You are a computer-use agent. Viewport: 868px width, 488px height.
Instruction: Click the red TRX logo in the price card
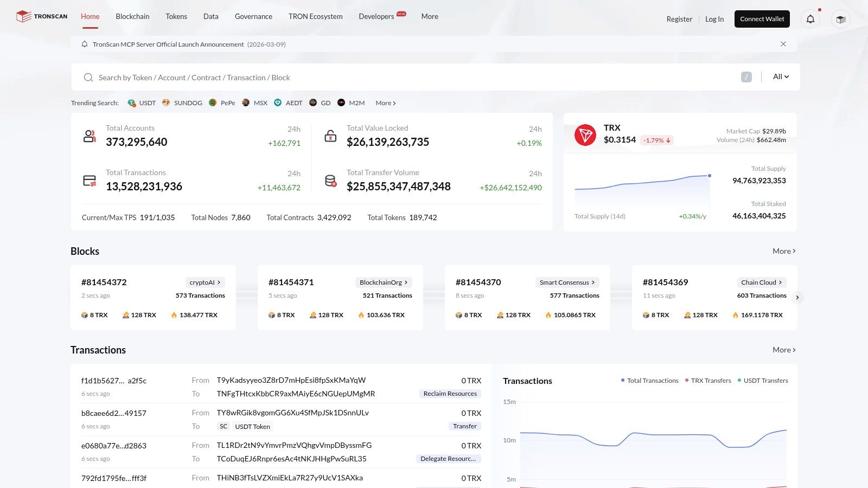[x=586, y=134]
